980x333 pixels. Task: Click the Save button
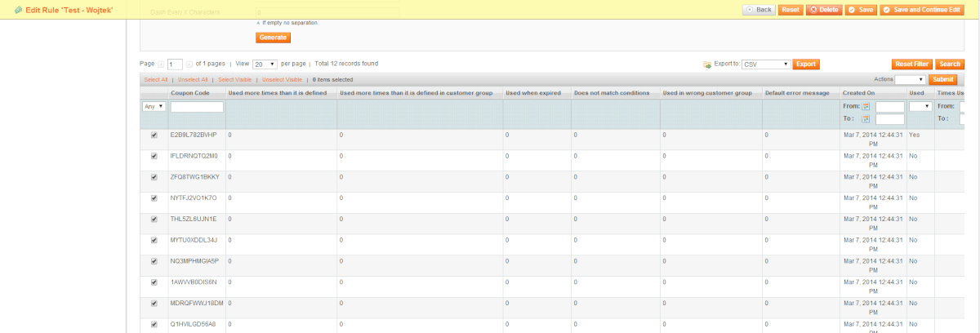[x=862, y=10]
